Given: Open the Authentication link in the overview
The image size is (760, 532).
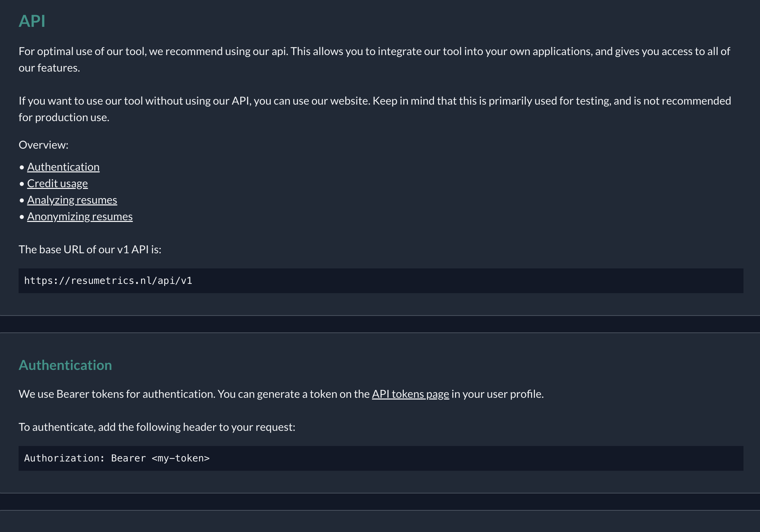Looking at the screenshot, I should [x=63, y=167].
